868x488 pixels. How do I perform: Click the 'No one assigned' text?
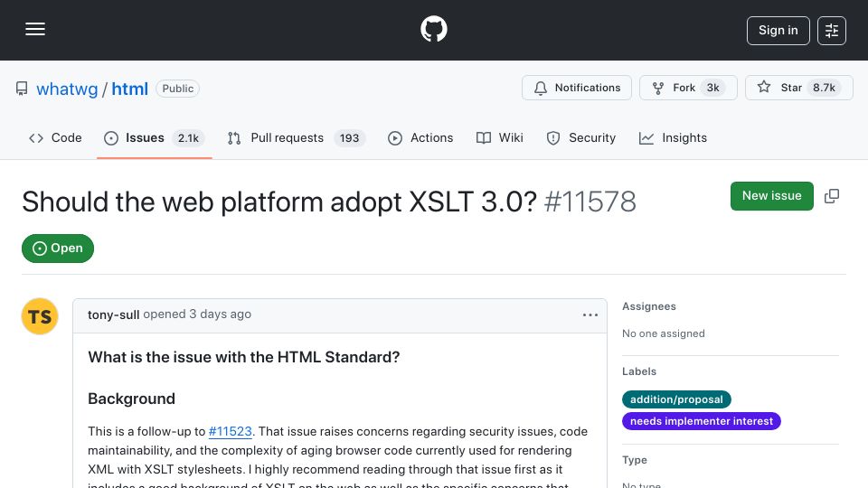click(x=663, y=333)
